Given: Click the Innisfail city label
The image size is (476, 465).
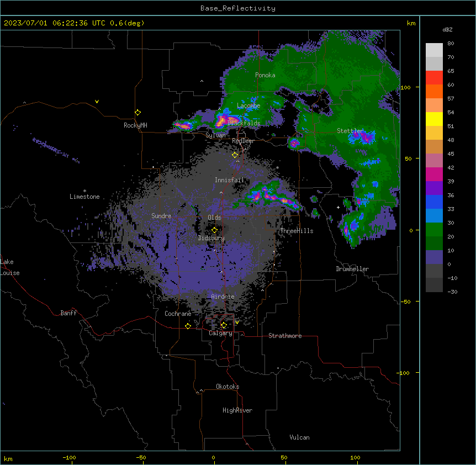Looking at the screenshot, I should tap(229, 180).
